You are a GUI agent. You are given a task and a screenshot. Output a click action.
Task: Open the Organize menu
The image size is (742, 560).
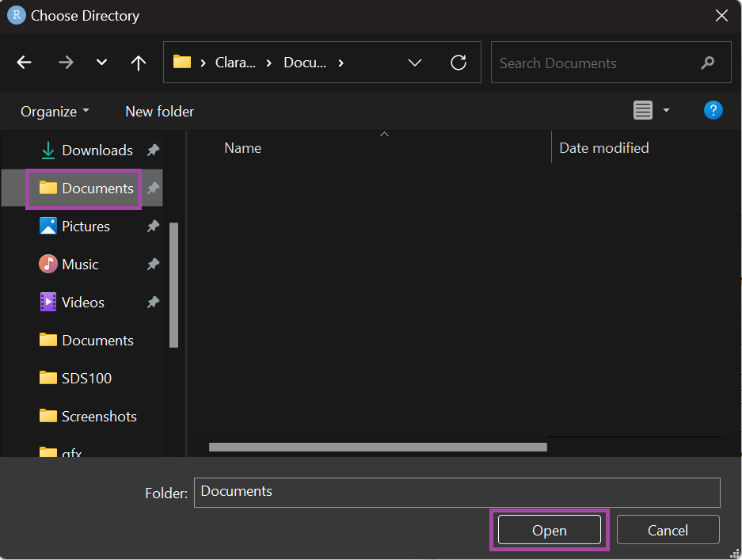point(55,112)
